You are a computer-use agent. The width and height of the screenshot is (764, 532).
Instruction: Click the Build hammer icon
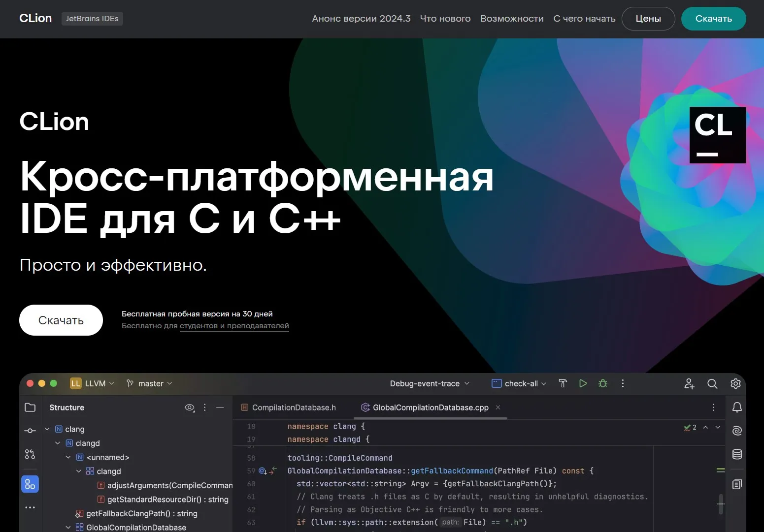point(563,383)
